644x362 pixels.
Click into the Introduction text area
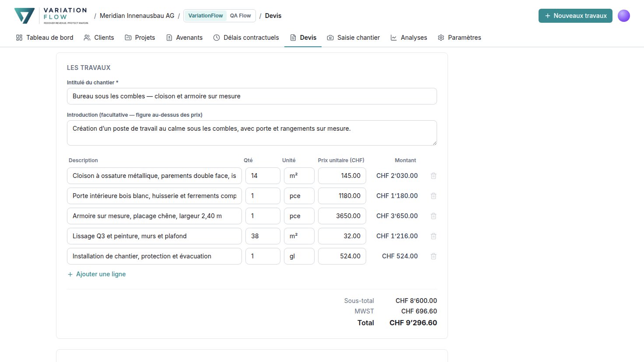252,133
